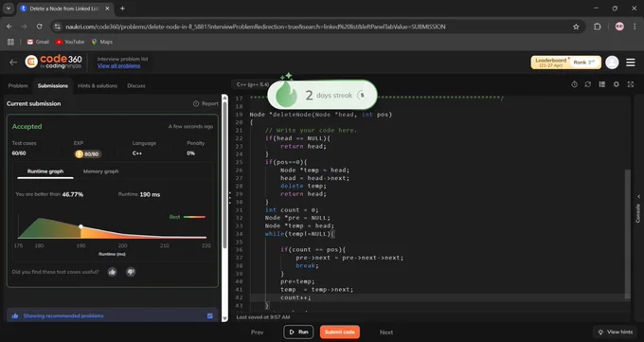Click the 2 days streak banner
Image resolution: width=644 pixels, height=342 pixels.
(x=322, y=95)
